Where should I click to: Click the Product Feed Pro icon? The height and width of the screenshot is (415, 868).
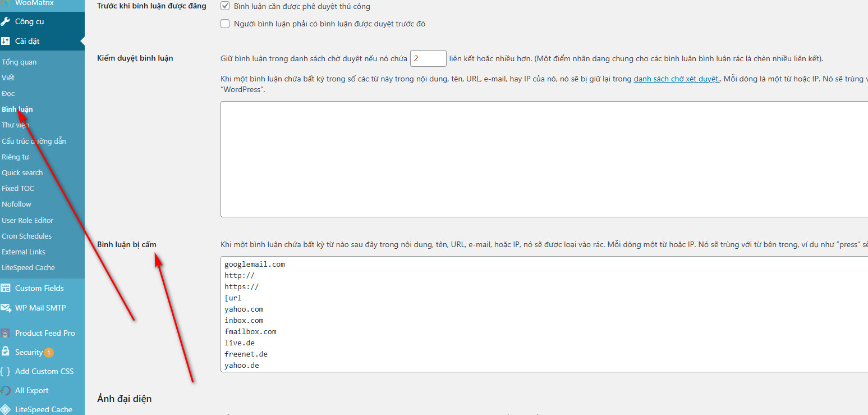5,333
